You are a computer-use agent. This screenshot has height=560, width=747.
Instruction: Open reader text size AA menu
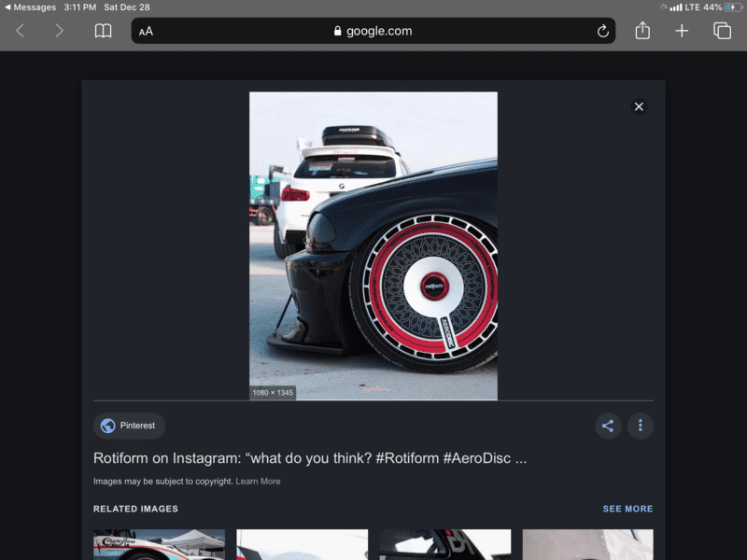[146, 31]
